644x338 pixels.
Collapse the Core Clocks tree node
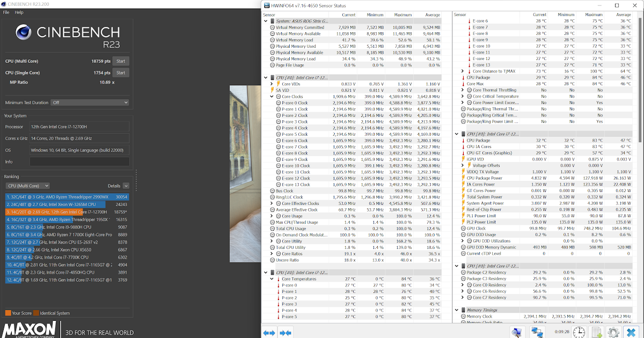pos(272,97)
